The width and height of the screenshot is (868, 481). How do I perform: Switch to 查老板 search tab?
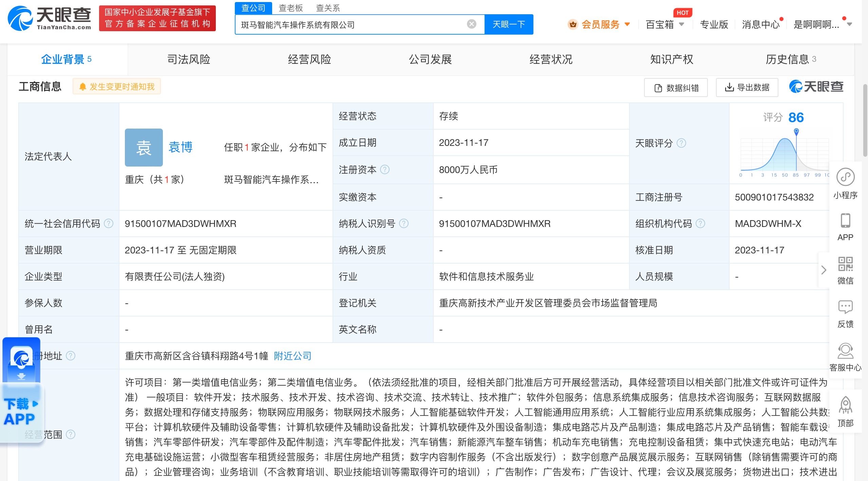290,7
